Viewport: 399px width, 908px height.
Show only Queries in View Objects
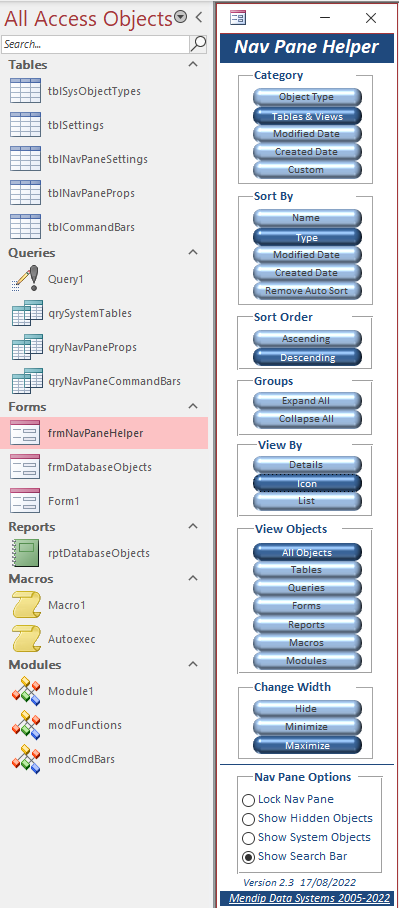tap(307, 588)
